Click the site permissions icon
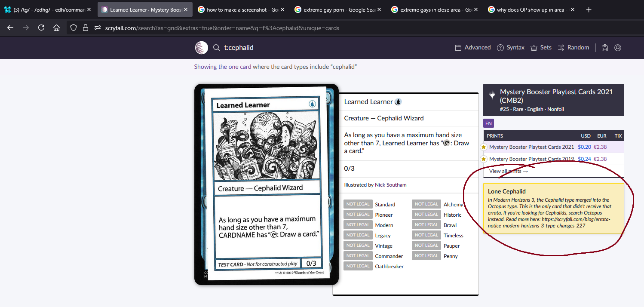This screenshot has width=644, height=307. (x=98, y=28)
